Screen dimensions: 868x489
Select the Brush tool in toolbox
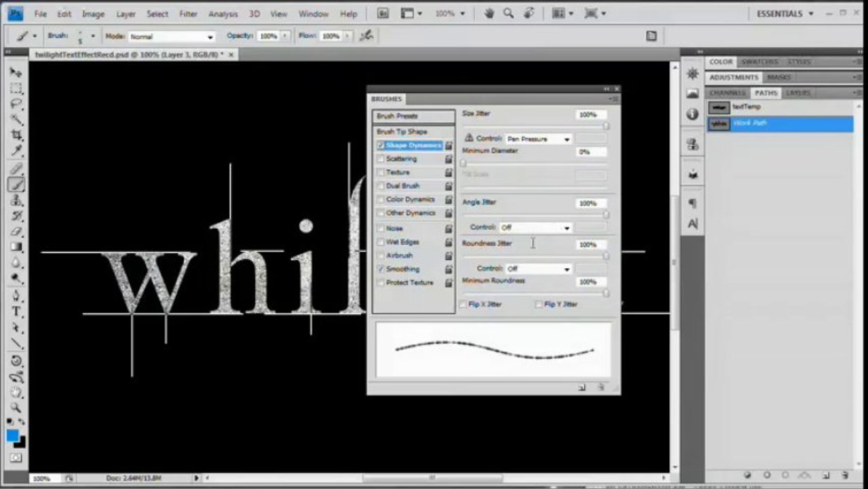coord(16,184)
